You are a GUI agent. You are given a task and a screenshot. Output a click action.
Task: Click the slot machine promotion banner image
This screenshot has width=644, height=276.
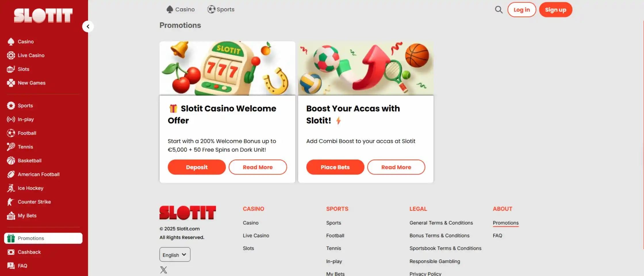click(x=227, y=68)
